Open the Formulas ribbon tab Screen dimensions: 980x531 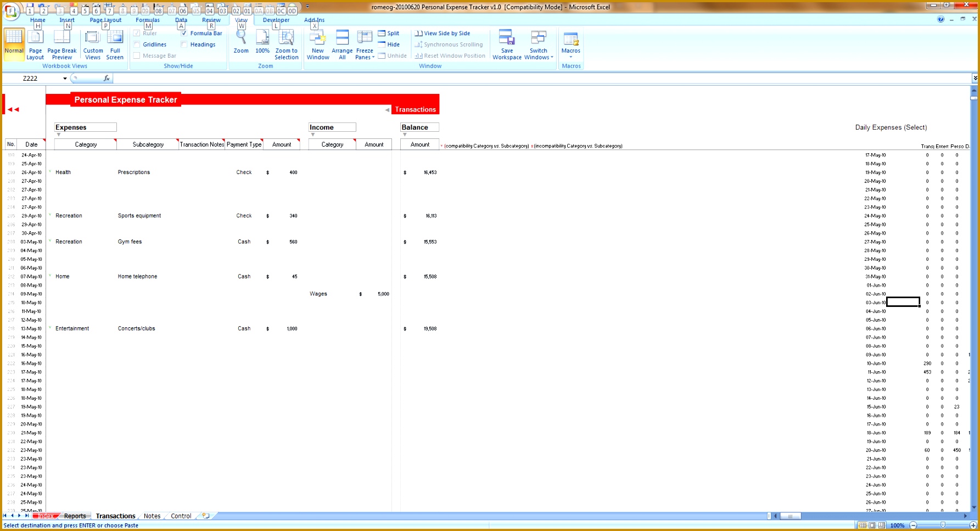tap(147, 20)
